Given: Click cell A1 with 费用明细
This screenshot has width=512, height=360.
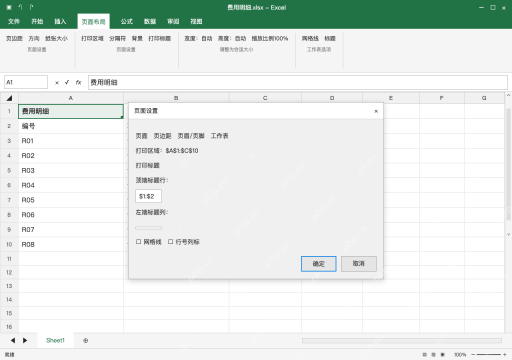Looking at the screenshot, I should coord(71,111).
